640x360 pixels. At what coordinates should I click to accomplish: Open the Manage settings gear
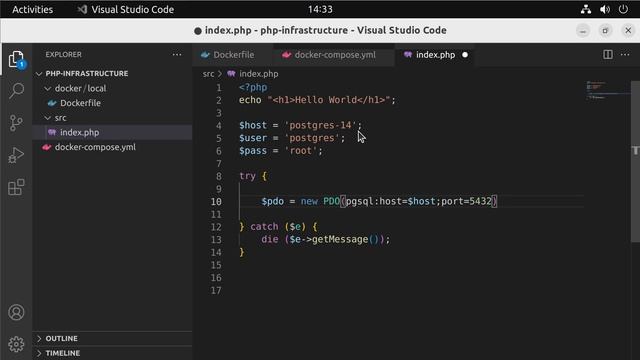click(x=16, y=344)
